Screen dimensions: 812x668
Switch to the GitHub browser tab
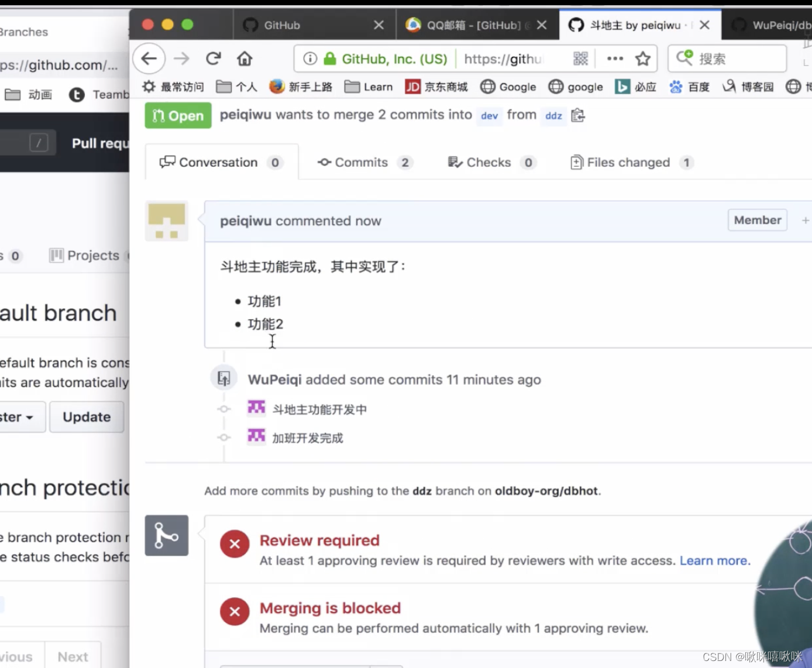pyautogui.click(x=314, y=25)
